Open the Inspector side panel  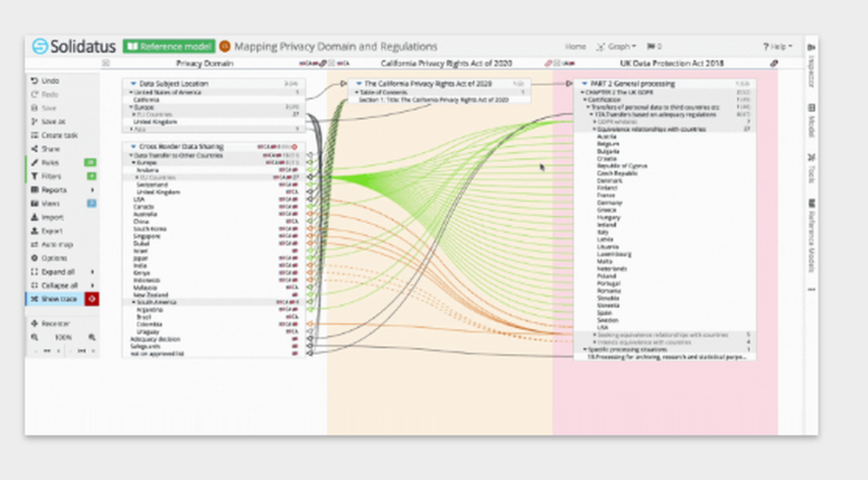click(812, 66)
